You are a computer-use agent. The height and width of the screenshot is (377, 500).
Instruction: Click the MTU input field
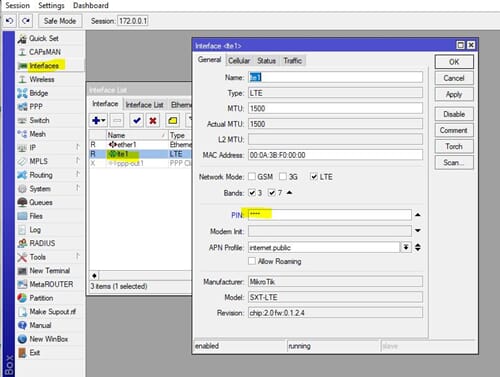pos(335,108)
